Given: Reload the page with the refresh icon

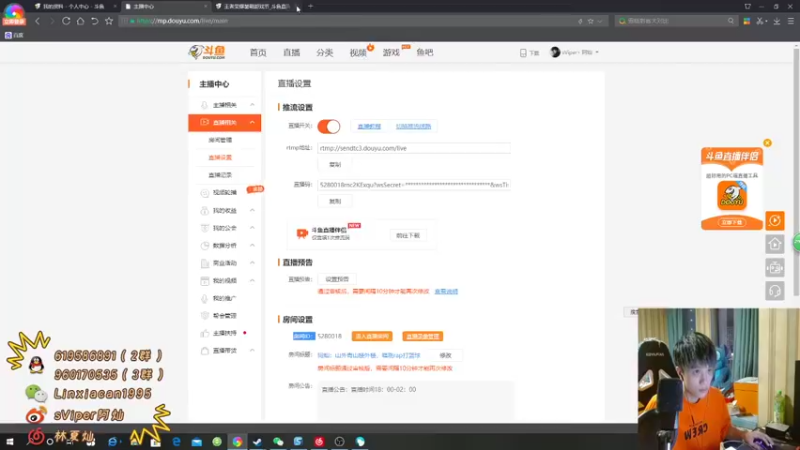Looking at the screenshot, I should pos(66,21).
